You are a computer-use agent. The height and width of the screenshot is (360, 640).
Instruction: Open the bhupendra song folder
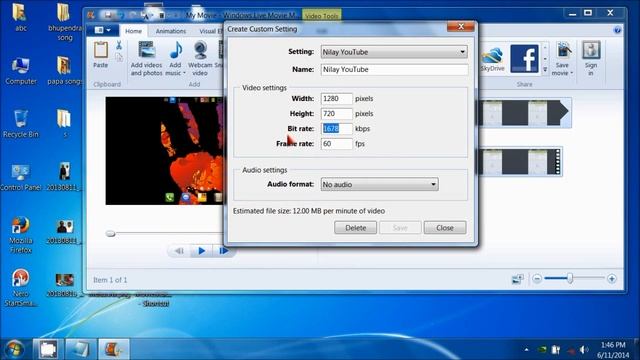[x=64, y=22]
